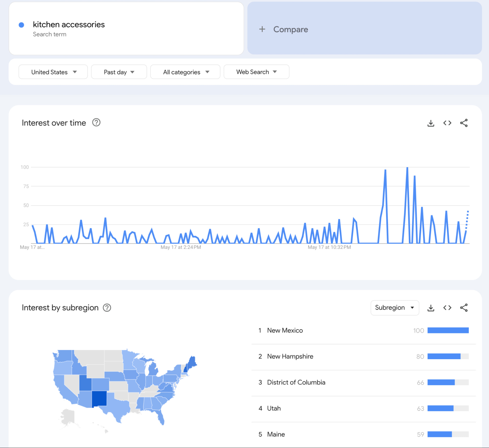Screen dimensions: 489x448
Task: Share the Interest by subregion map
Action: (464, 308)
